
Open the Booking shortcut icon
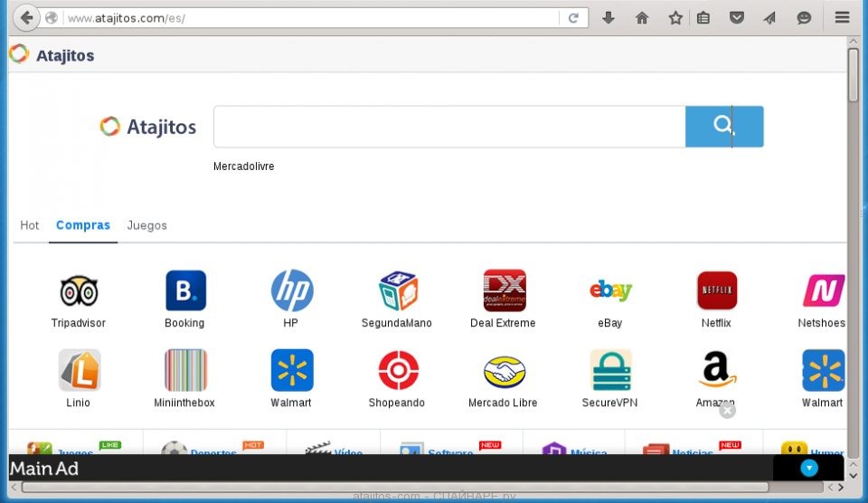185,291
